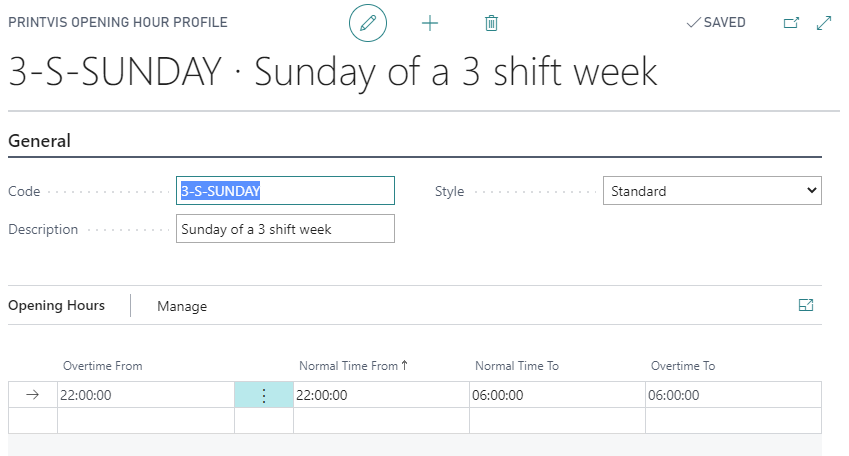Viewport: 849px width, 456px height.
Task: Select the Overtime From cell 22:00:00
Action: coord(146,395)
